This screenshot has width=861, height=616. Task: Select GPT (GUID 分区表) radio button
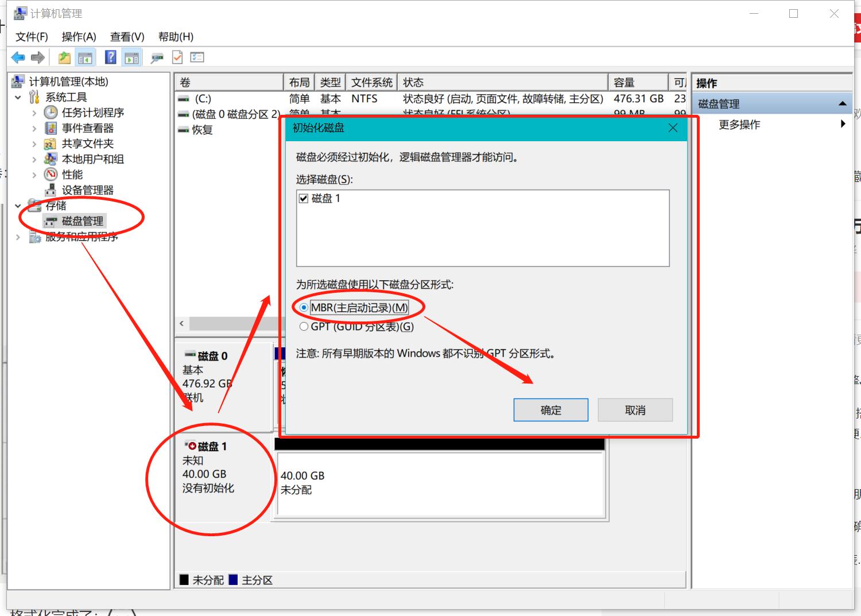(x=304, y=327)
